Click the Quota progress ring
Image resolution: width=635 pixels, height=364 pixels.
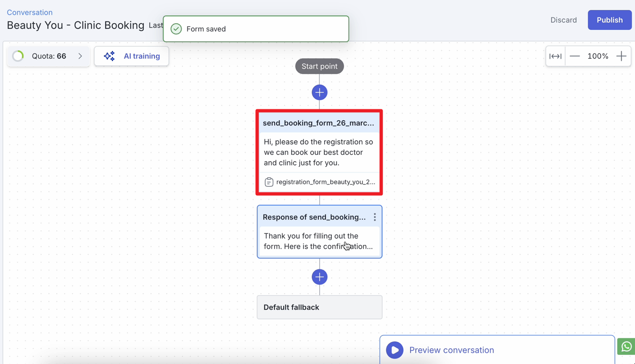[x=18, y=56]
